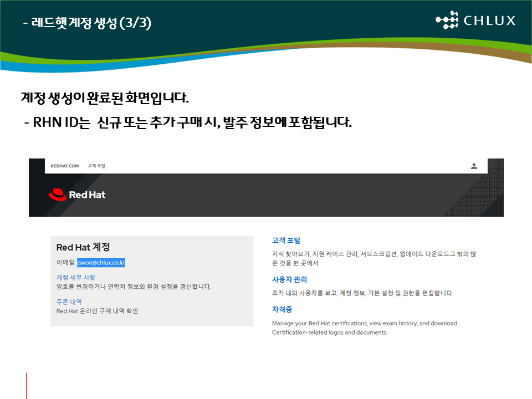
Task: Click the RHN ID는 신규 또는 추가 line
Action: click(188, 122)
